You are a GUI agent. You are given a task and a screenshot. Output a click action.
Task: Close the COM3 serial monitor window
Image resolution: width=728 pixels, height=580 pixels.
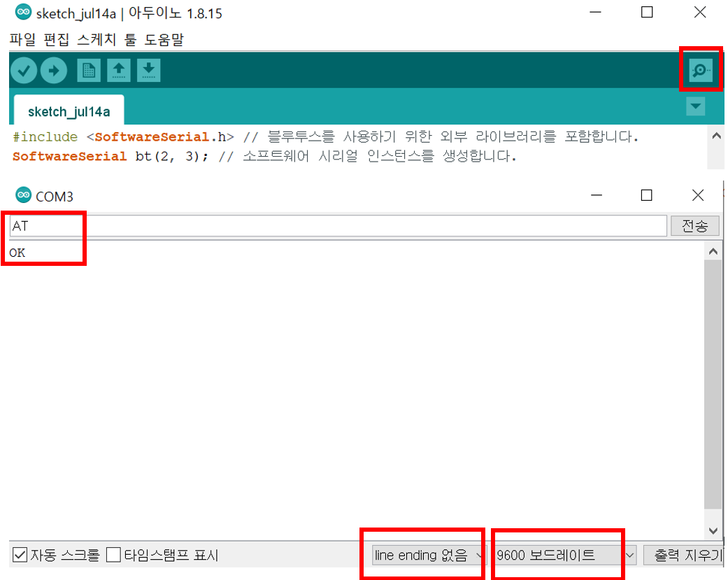(x=698, y=195)
